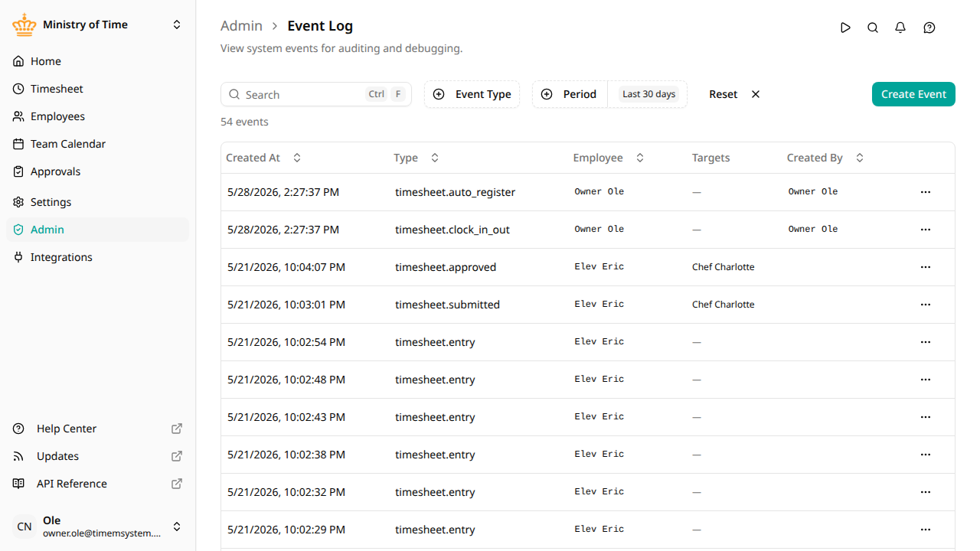The image size is (980, 551).
Task: Open row menu for 10:02:38 PM entry
Action: pos(926,455)
